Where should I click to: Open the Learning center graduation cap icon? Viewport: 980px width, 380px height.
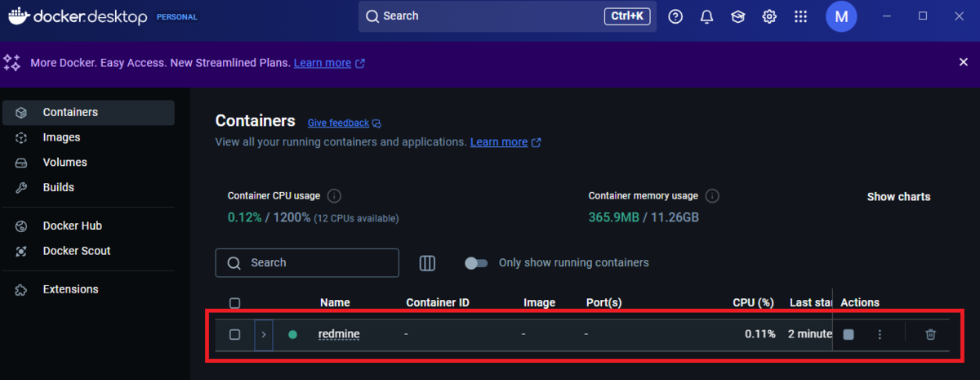tap(738, 16)
